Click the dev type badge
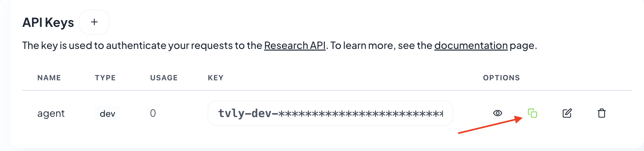This screenshot has height=151, width=644. tap(108, 114)
